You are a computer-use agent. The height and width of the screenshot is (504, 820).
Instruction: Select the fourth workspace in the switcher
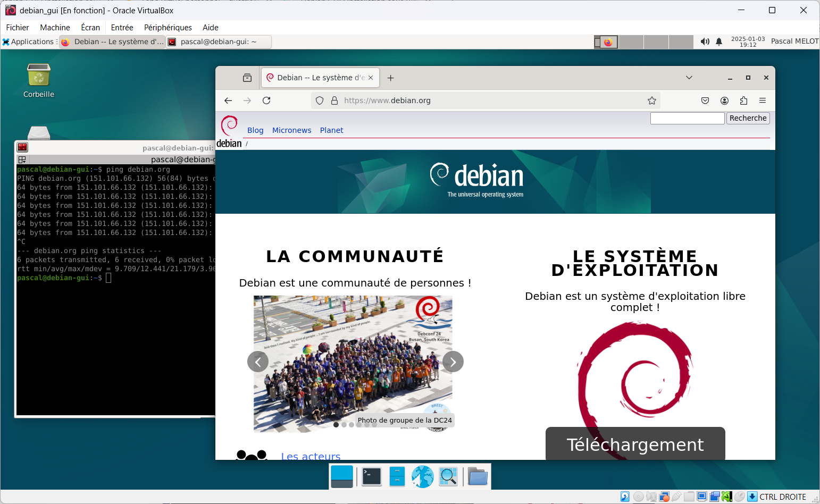(681, 42)
